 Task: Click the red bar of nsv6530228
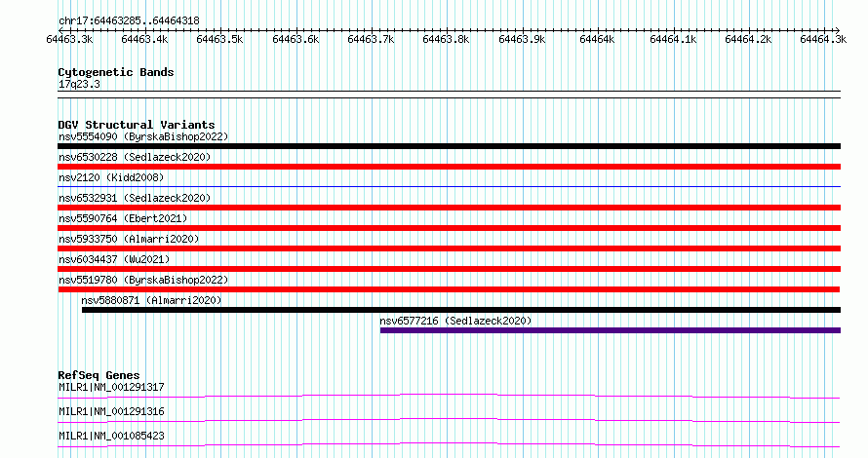pos(449,167)
